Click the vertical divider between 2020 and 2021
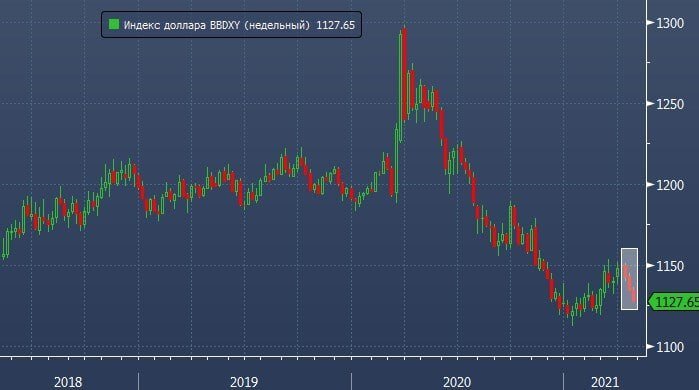This screenshot has height=390, width=699. [563, 382]
